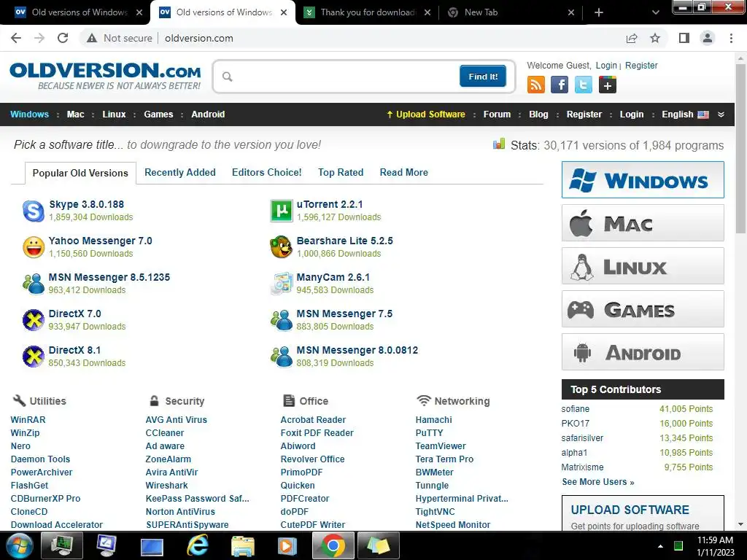Click the share page icon in address bar
The image size is (747, 560).
click(x=632, y=38)
